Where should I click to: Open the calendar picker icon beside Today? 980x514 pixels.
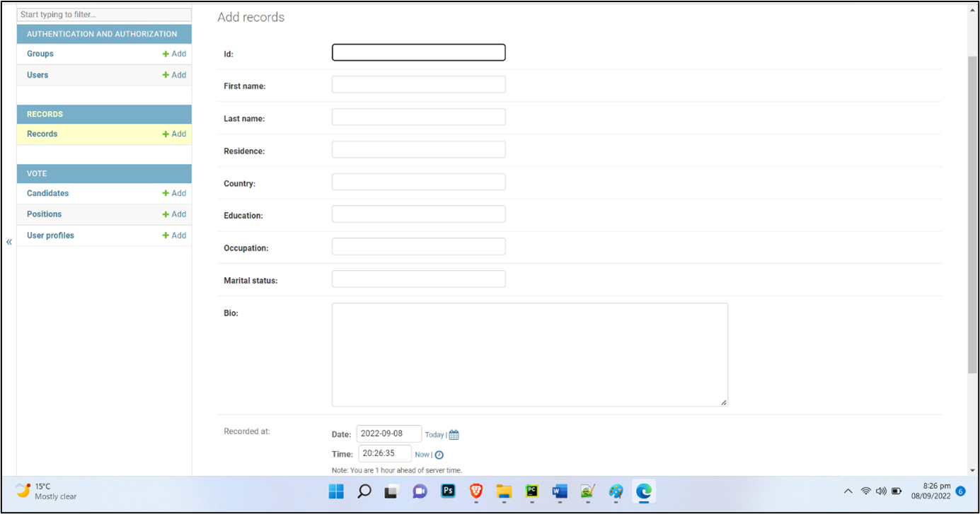click(453, 434)
